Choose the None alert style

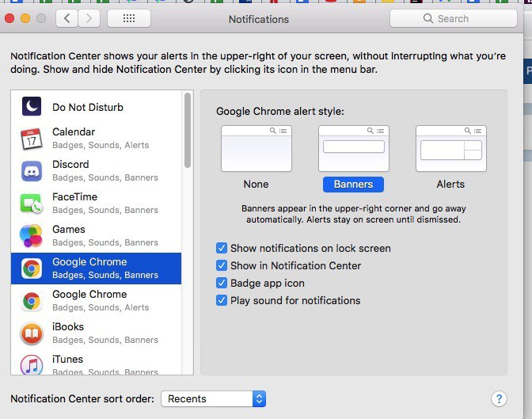(256, 149)
